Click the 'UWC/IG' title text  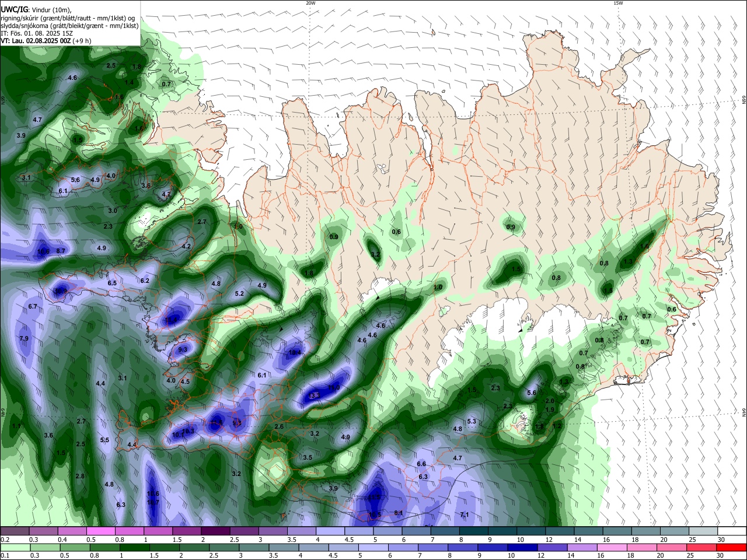(x=15, y=9)
